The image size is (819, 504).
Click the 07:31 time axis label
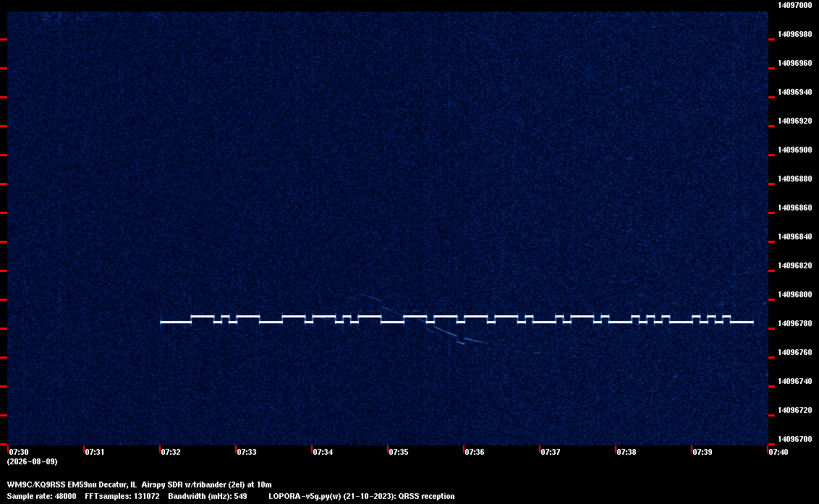pyautogui.click(x=95, y=452)
